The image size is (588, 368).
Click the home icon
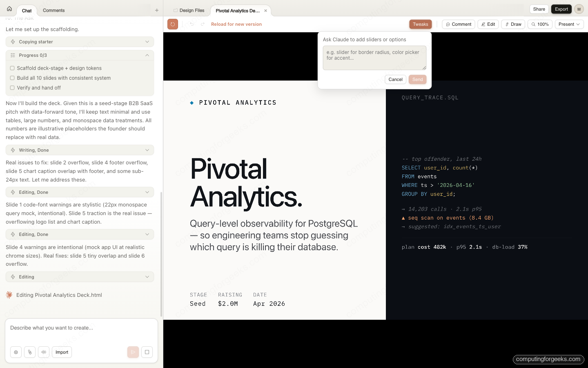9,9
